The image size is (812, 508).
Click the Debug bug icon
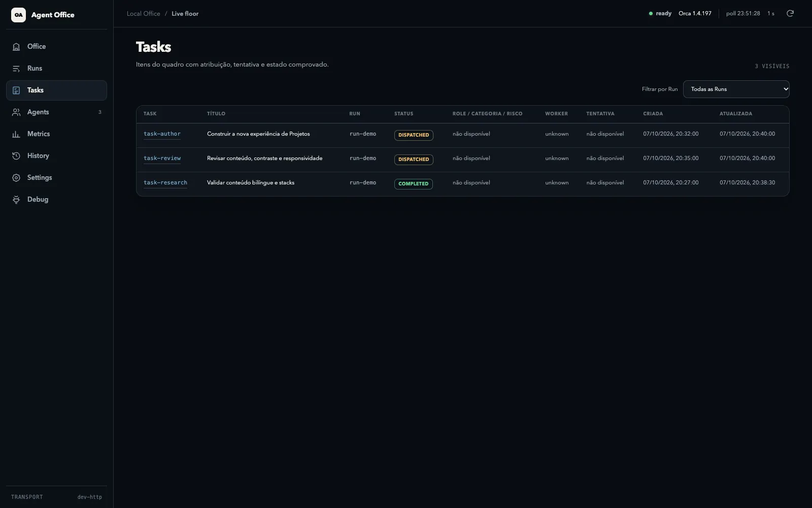[16, 200]
